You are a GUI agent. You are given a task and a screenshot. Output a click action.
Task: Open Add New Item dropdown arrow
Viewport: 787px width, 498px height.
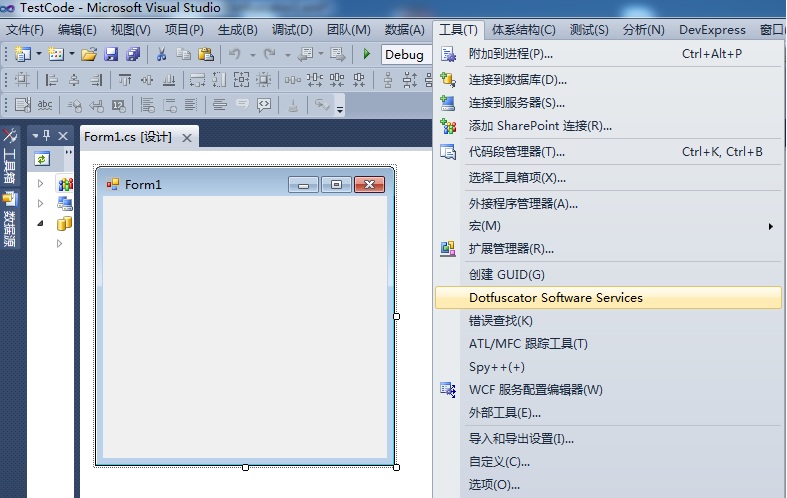(72, 54)
